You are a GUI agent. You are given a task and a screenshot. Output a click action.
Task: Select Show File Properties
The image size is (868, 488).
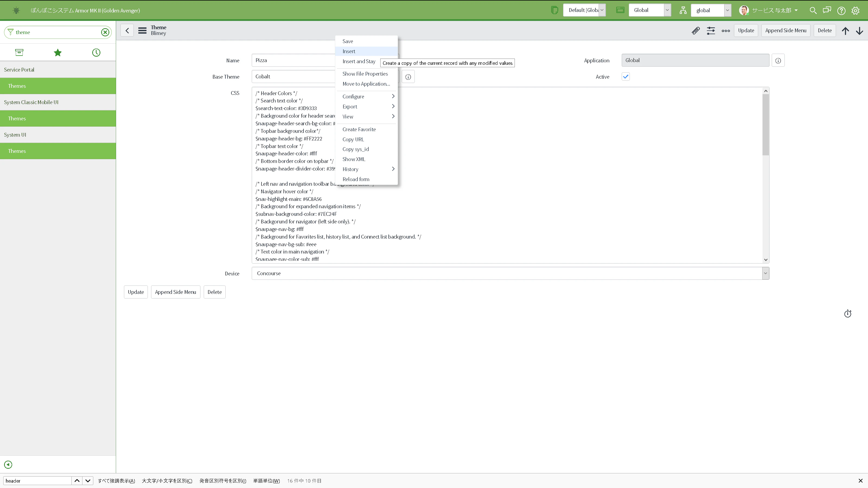366,74
